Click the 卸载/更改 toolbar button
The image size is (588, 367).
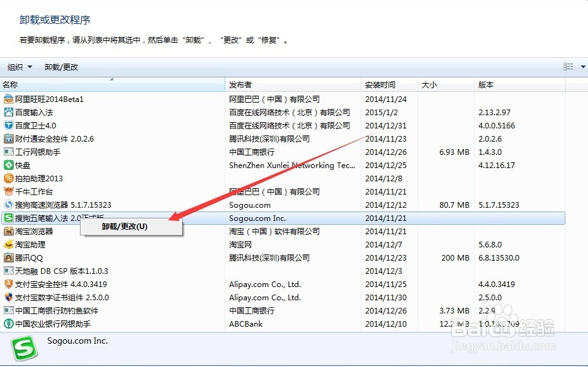[61, 67]
